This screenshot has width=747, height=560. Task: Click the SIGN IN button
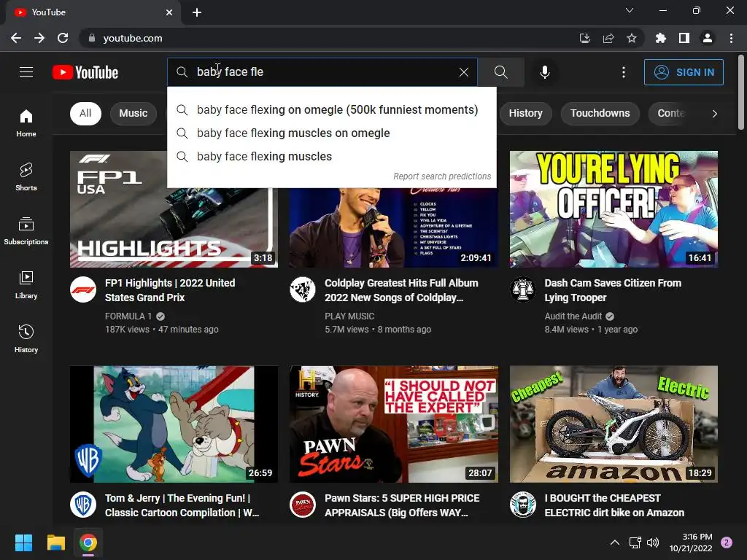684,72
